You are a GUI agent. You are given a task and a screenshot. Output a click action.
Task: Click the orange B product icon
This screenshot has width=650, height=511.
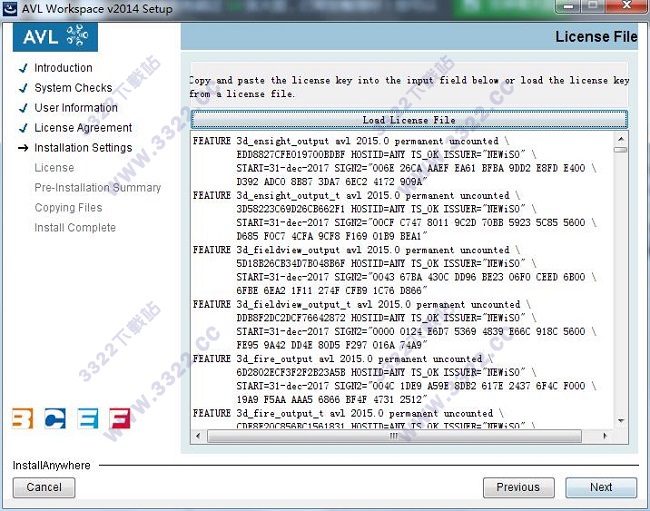pyautogui.click(x=22, y=418)
